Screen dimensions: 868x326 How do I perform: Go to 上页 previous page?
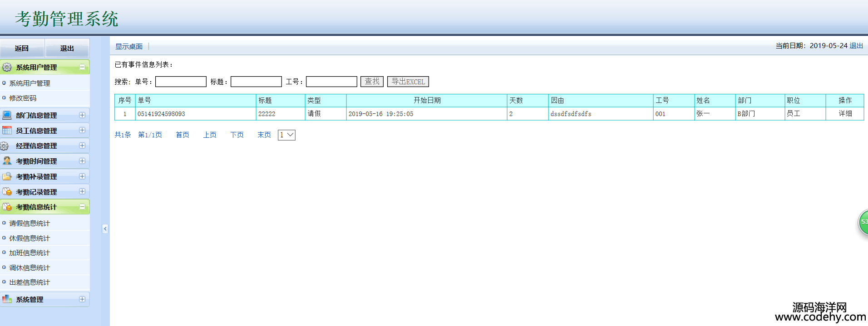point(210,135)
